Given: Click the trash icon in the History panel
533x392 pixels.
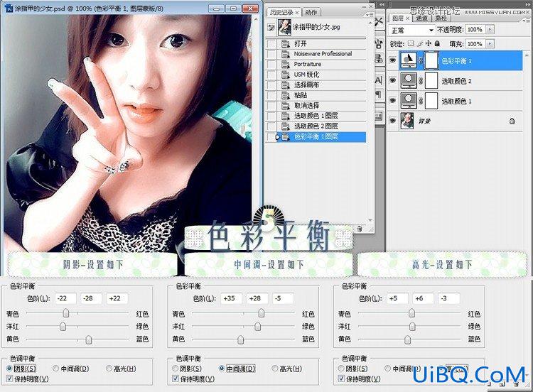Looking at the screenshot, I should click(360, 229).
